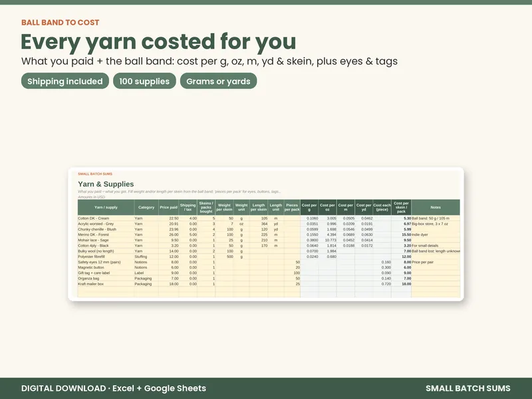
Task: Click the 15.50 cost per skein cell
Action: coord(402,235)
